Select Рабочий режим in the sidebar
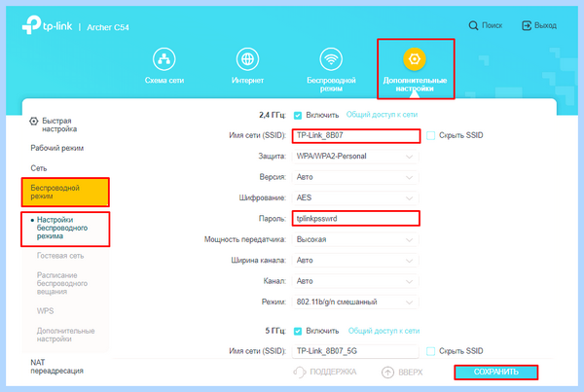 click(x=57, y=148)
